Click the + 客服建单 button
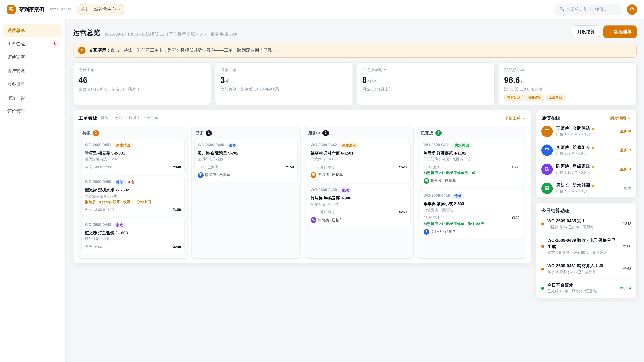 620,32
